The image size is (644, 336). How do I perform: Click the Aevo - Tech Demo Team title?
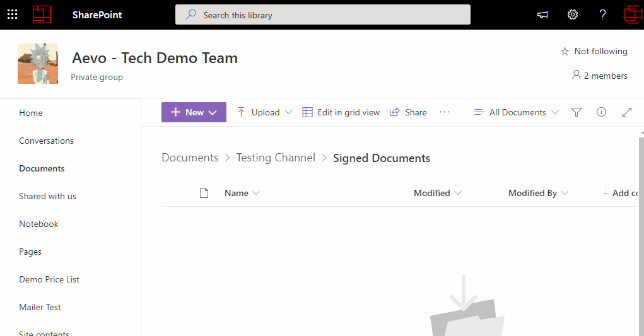tap(155, 58)
